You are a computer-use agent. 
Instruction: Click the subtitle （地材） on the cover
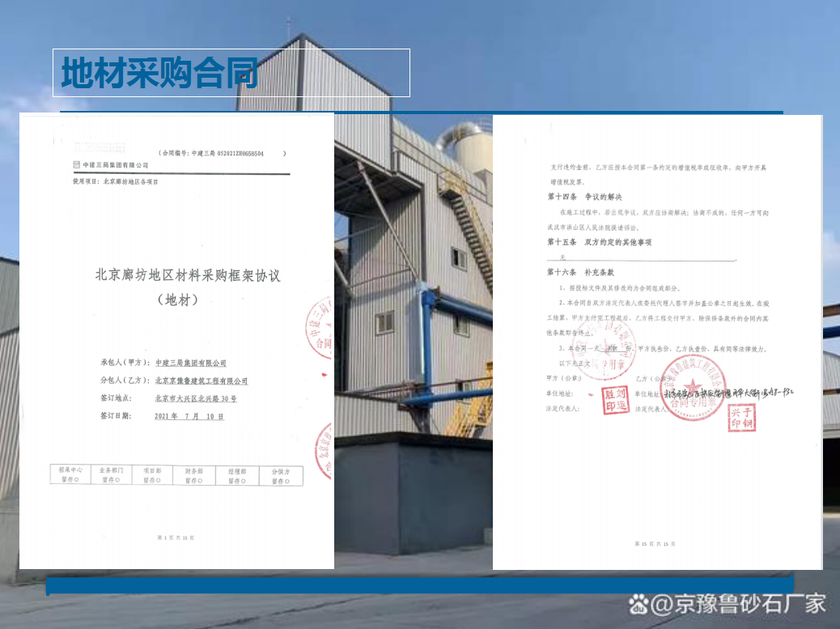click(178, 300)
